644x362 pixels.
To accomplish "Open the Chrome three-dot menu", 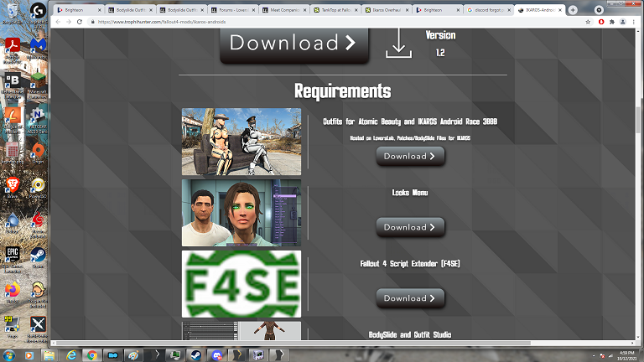I will click(x=633, y=22).
